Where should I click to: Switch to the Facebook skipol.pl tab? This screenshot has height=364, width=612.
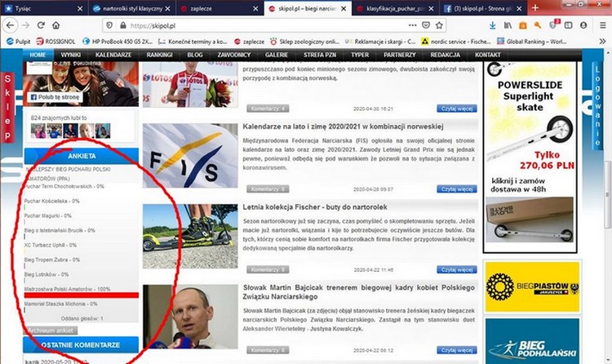coord(483,9)
